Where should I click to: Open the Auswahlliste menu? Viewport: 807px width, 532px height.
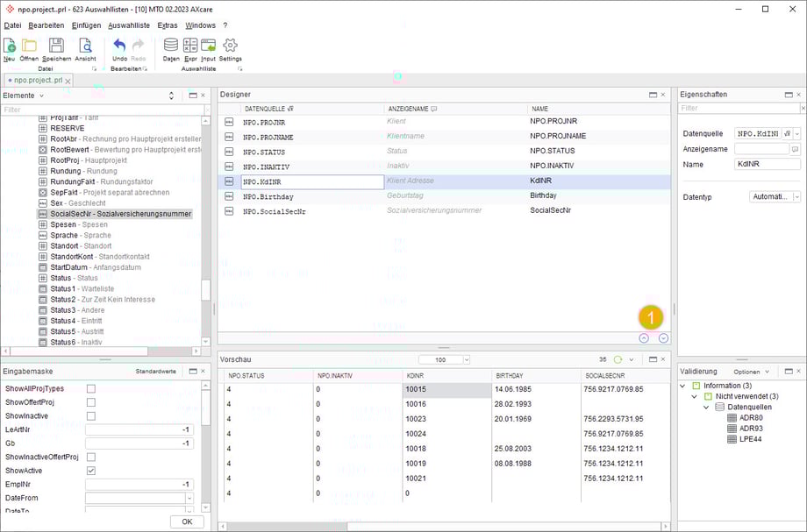pos(129,25)
